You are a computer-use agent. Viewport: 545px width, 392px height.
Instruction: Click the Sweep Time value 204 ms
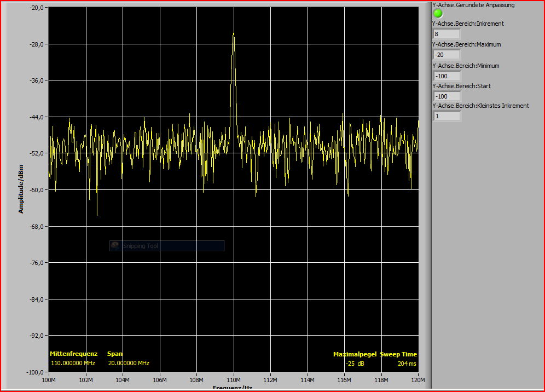point(407,364)
